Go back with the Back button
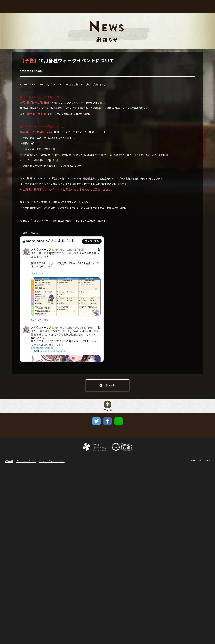This screenshot has height=644, width=215. (107, 385)
